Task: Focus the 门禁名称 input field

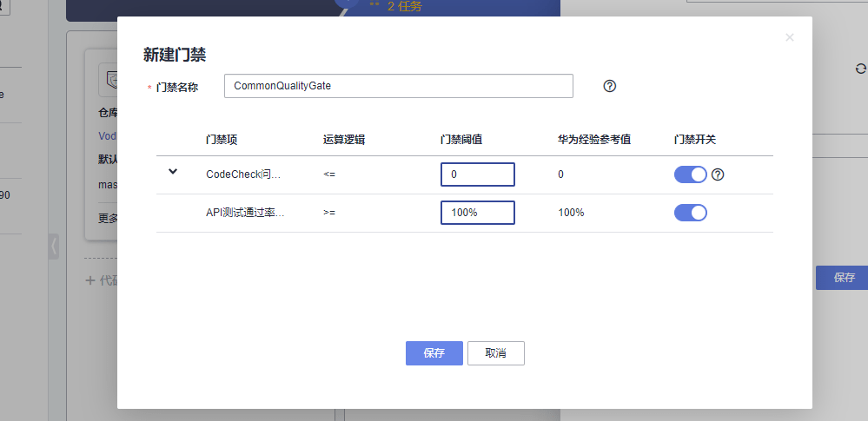Action: [x=398, y=86]
